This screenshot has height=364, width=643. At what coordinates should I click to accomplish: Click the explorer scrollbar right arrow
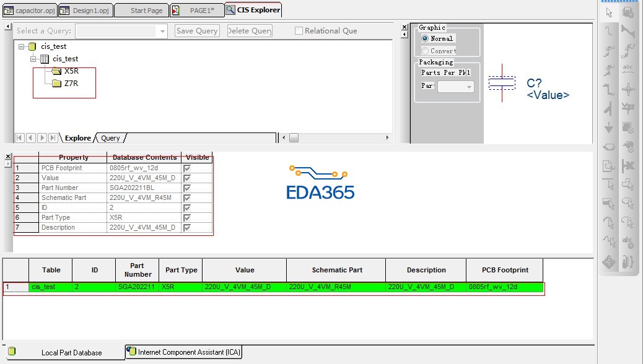pos(387,137)
